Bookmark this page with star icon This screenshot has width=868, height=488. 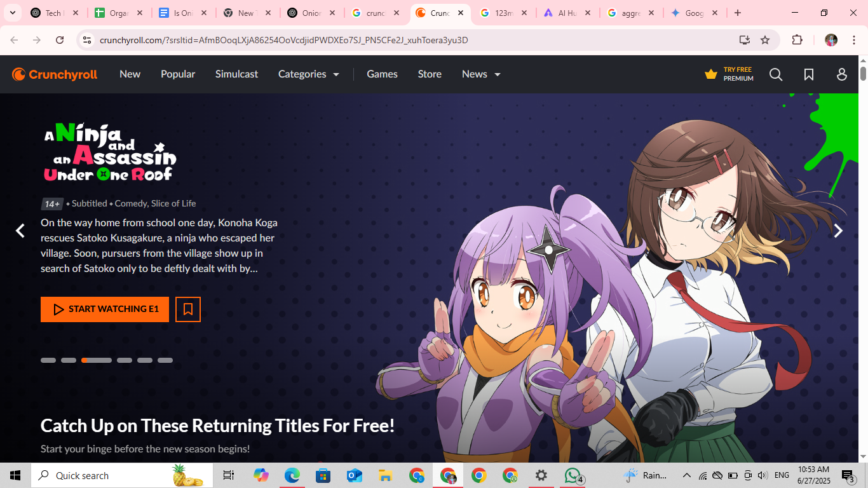(765, 40)
